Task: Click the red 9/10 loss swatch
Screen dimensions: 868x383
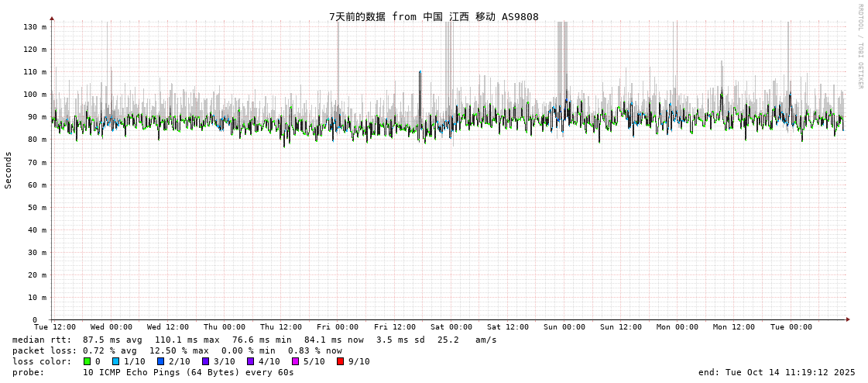Action: tap(340, 361)
